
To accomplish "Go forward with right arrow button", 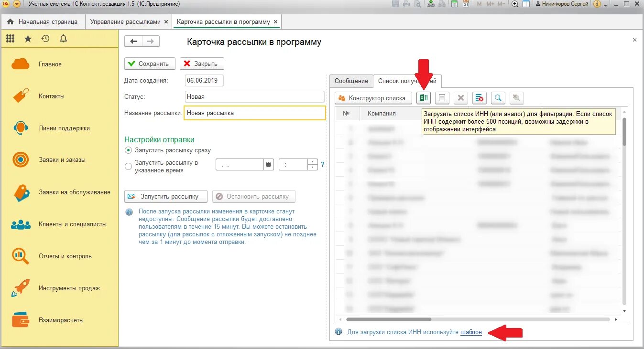I will point(151,42).
